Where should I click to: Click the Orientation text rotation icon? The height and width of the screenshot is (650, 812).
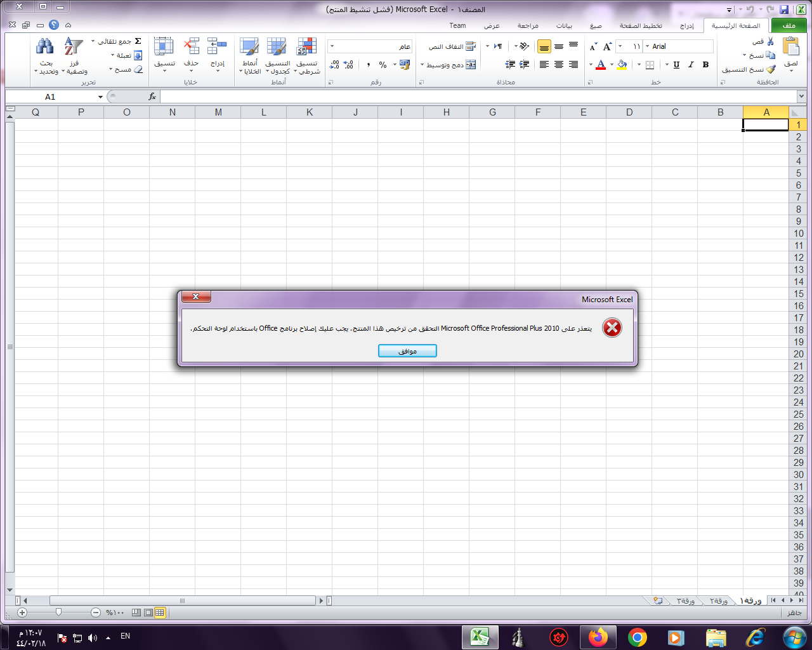[524, 46]
